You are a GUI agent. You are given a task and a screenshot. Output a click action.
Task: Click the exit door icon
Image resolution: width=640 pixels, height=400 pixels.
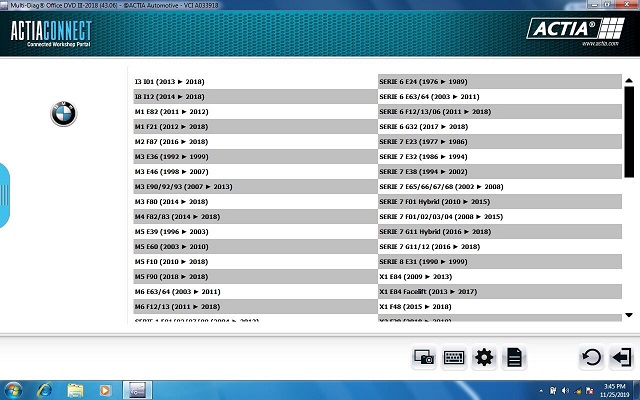tap(622, 358)
